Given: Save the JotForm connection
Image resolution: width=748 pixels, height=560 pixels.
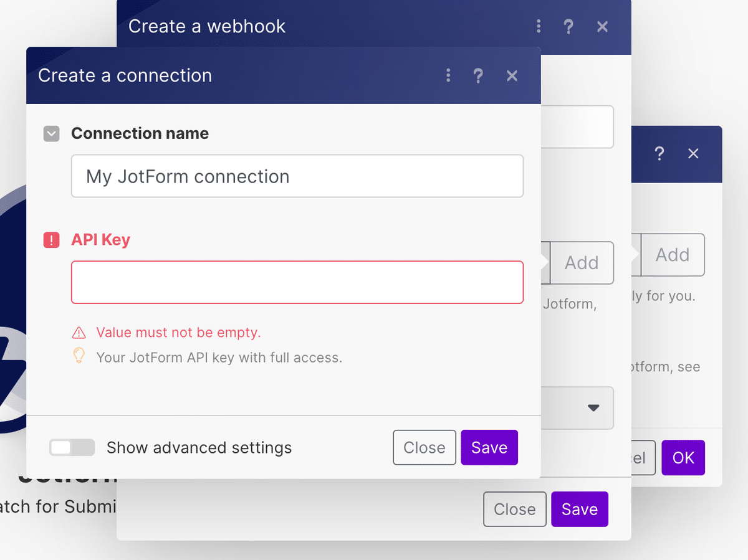Looking at the screenshot, I should pyautogui.click(x=489, y=447).
